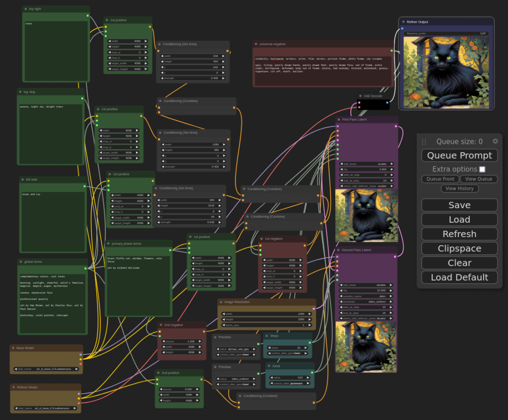Collapse the Refiner Output node title dot
The height and width of the screenshot is (420, 508).
[403, 22]
